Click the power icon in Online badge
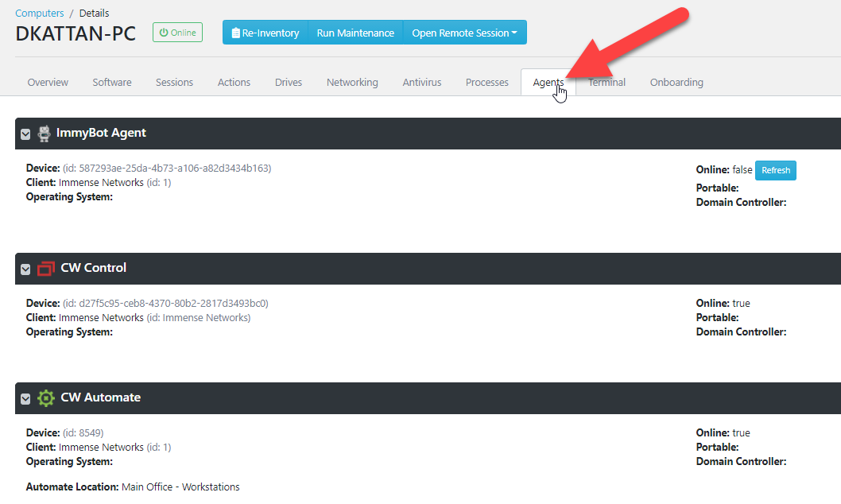This screenshot has width=841, height=504. [164, 33]
